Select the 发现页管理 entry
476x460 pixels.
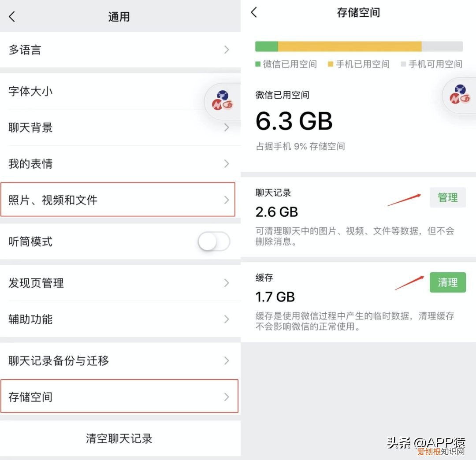tap(119, 282)
